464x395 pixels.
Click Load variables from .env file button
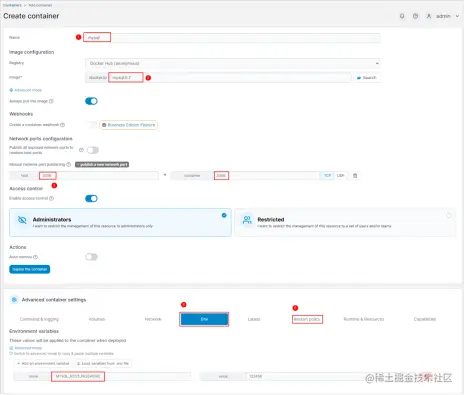103,363
